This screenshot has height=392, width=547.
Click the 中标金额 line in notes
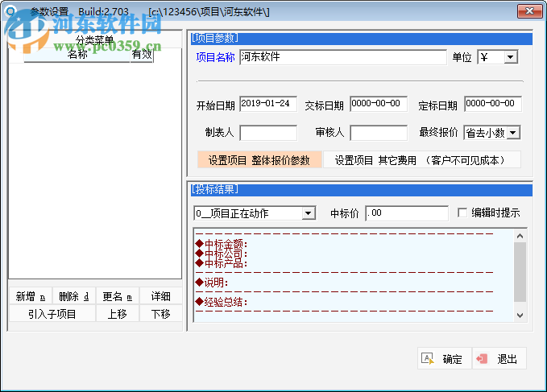[222, 244]
